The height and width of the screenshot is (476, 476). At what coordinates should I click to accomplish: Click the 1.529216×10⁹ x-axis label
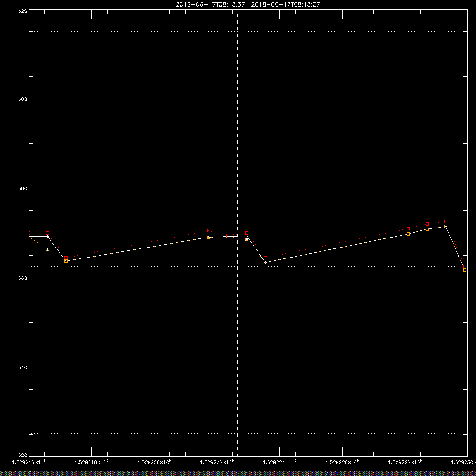(29, 462)
